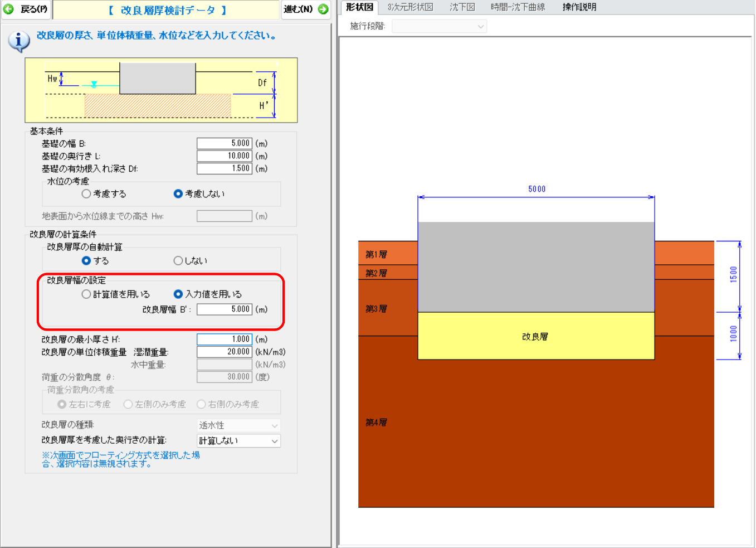Select 計算値を用いる radio option

[x=86, y=294]
